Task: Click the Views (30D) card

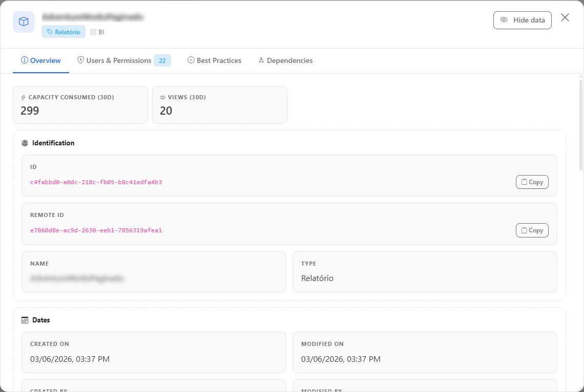Action: [220, 105]
